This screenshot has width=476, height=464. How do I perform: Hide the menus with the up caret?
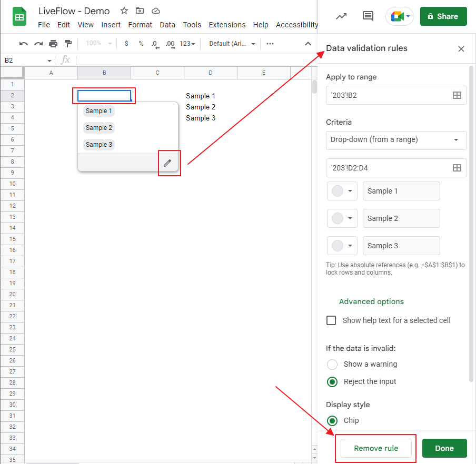coord(308,44)
